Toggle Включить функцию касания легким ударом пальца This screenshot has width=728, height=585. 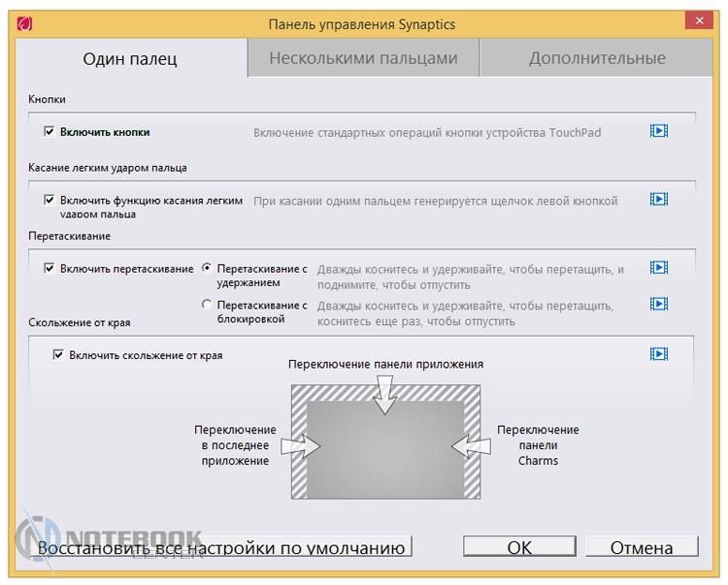tap(50, 200)
